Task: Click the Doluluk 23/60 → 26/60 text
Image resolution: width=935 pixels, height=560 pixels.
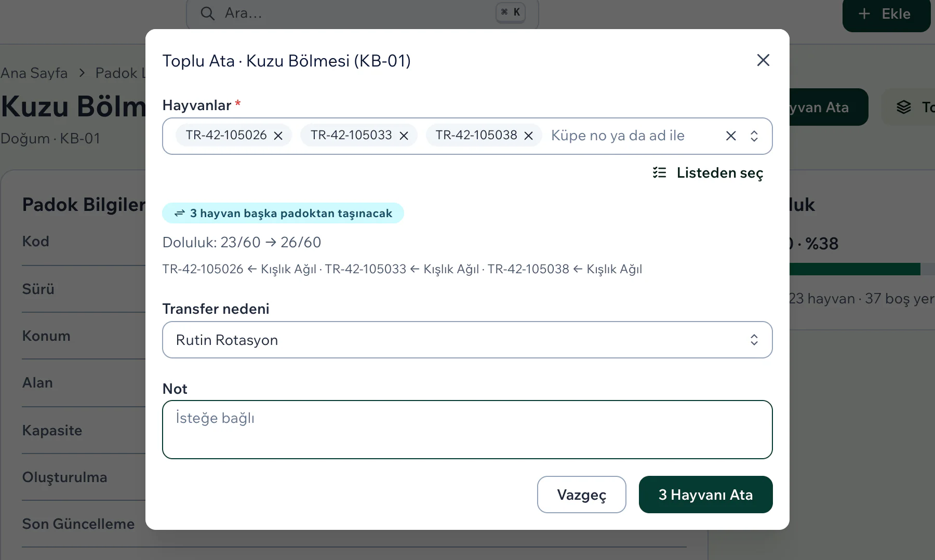Action: point(242,242)
